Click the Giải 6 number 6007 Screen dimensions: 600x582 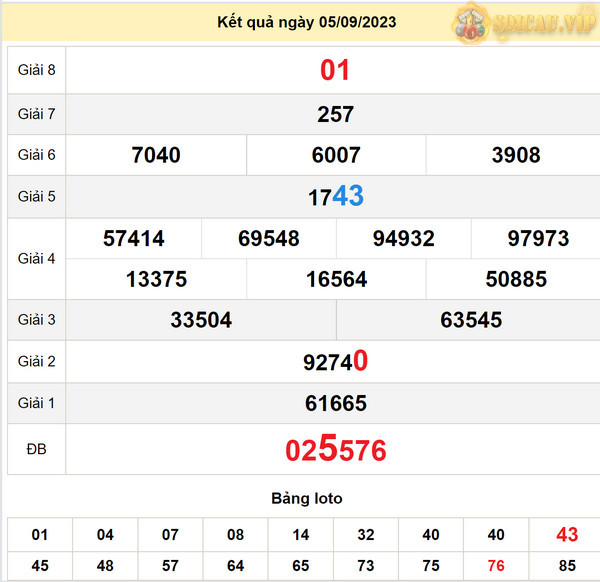click(336, 155)
